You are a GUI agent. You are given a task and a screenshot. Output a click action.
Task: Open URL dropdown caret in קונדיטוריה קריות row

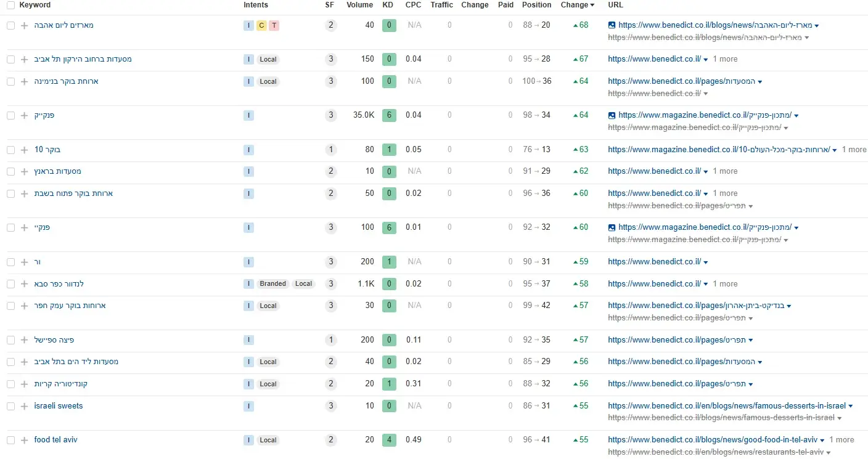pyautogui.click(x=750, y=384)
